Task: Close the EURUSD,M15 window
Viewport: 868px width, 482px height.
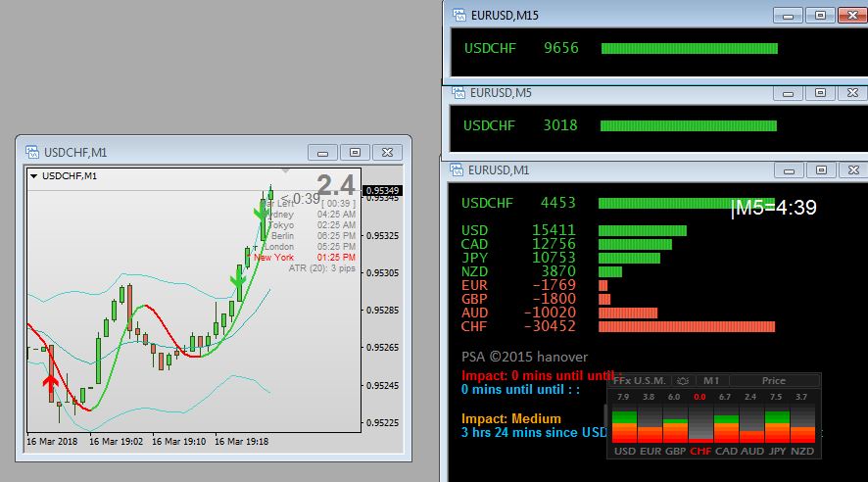Action: click(x=853, y=16)
